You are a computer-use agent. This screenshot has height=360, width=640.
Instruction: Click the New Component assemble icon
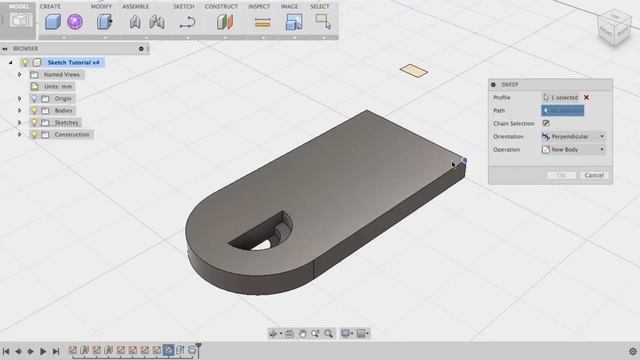[x=135, y=22]
